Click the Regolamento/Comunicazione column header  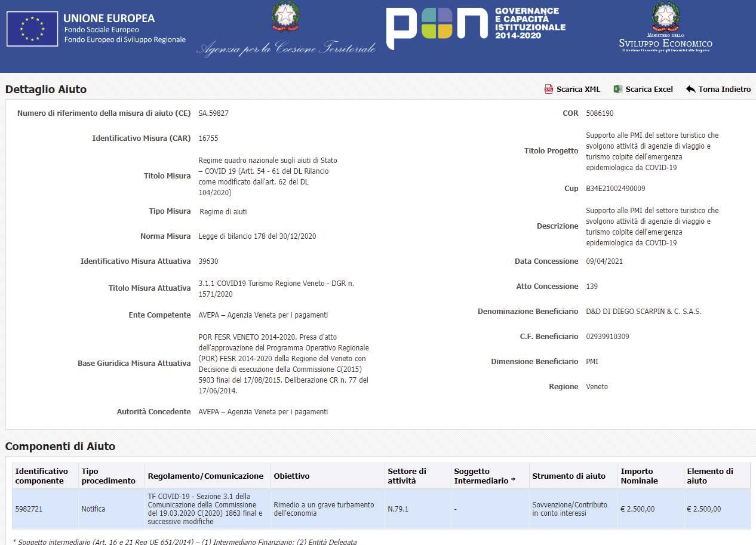coord(208,476)
